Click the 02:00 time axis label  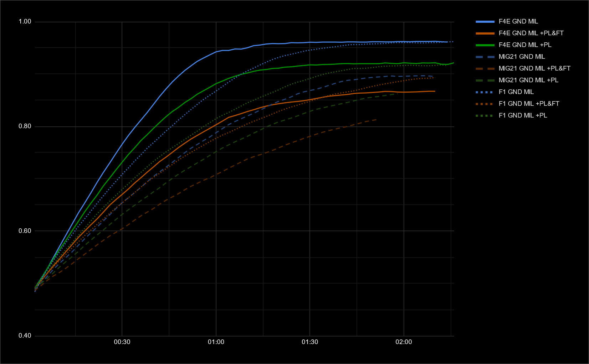[404, 342]
